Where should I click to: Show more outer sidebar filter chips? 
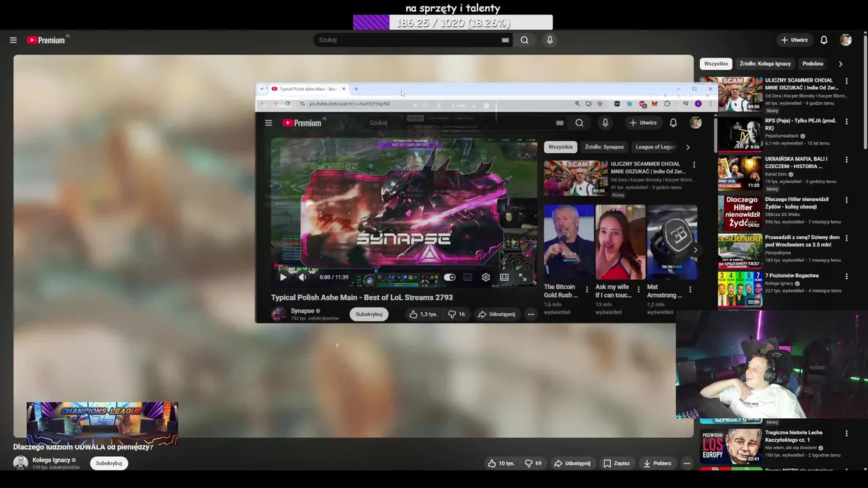840,64
